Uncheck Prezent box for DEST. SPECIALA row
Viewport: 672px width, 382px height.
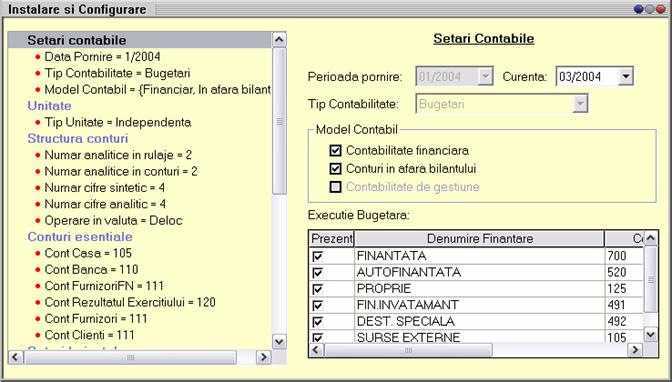[318, 322]
